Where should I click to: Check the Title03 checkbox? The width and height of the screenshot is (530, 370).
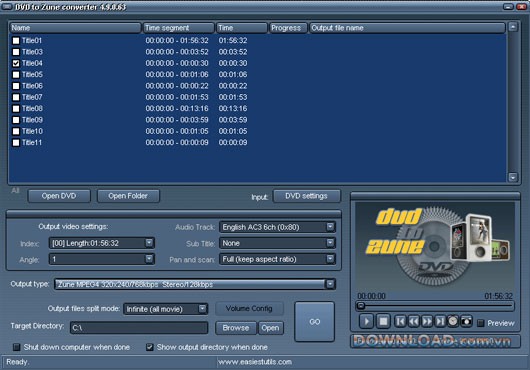pyautogui.click(x=16, y=52)
